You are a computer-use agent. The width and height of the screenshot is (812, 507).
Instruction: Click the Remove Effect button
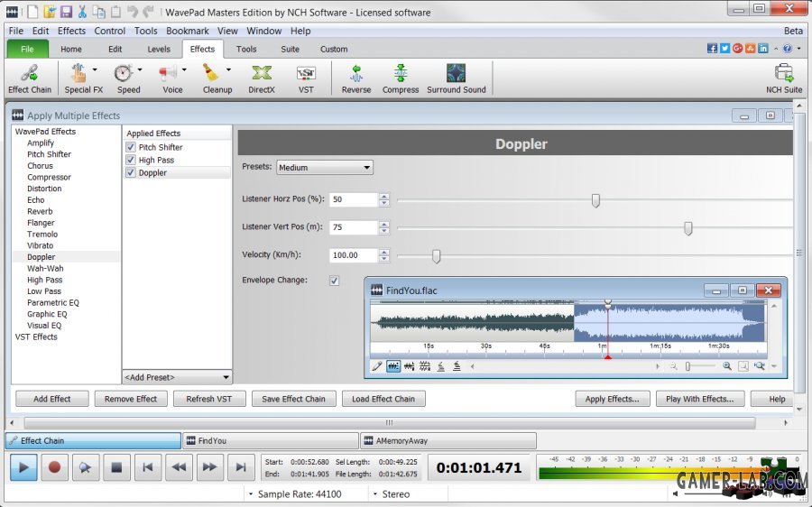point(131,399)
